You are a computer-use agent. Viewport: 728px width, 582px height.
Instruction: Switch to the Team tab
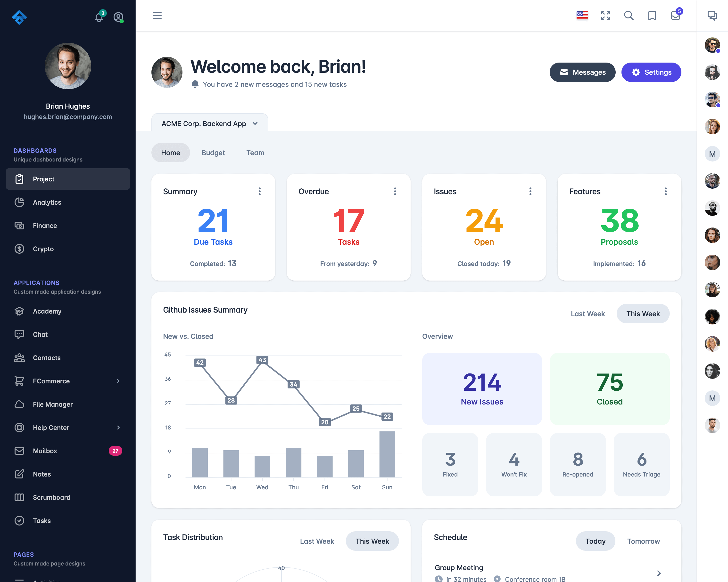click(255, 153)
